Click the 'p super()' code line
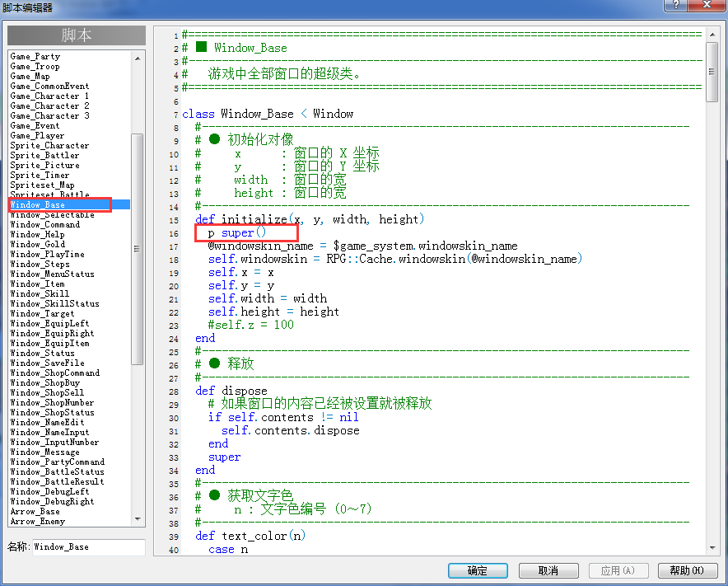 tap(237, 232)
